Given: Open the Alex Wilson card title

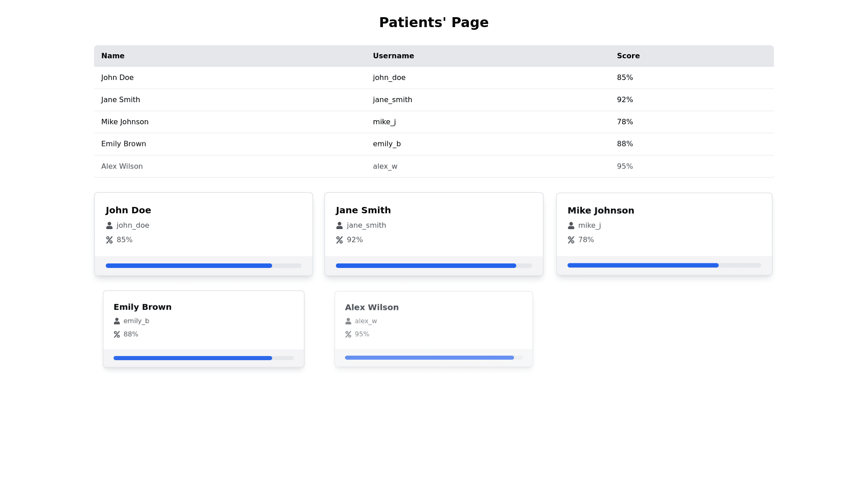Looking at the screenshot, I should tap(372, 307).
